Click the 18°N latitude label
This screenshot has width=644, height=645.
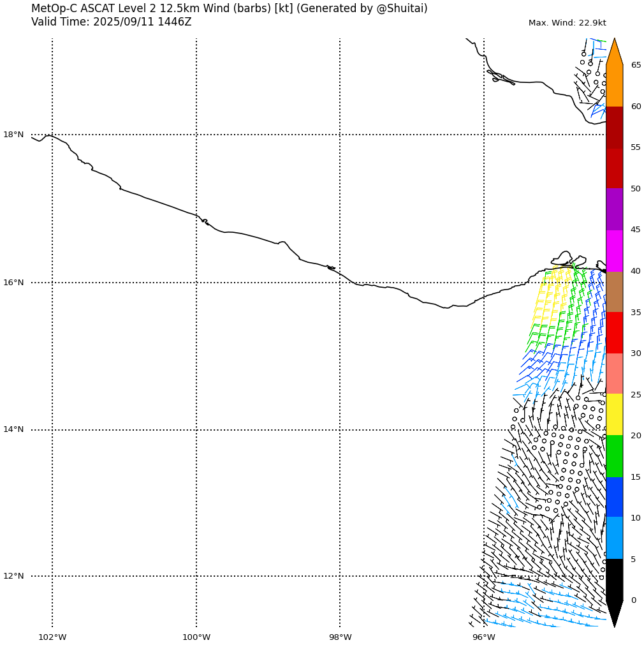13,135
